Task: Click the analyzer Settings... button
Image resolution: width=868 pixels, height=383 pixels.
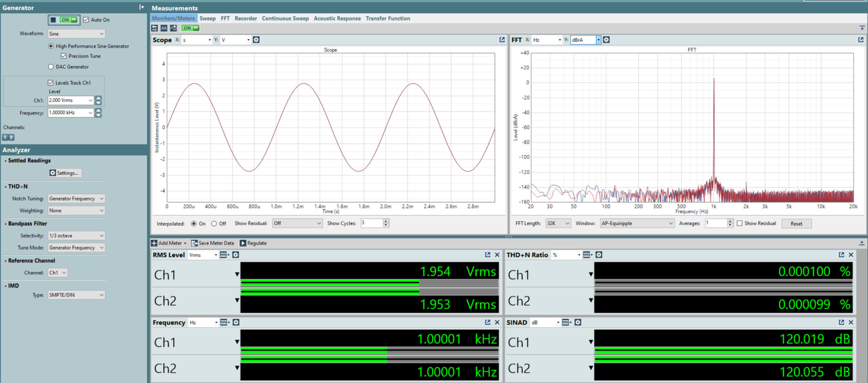Action: pyautogui.click(x=64, y=173)
